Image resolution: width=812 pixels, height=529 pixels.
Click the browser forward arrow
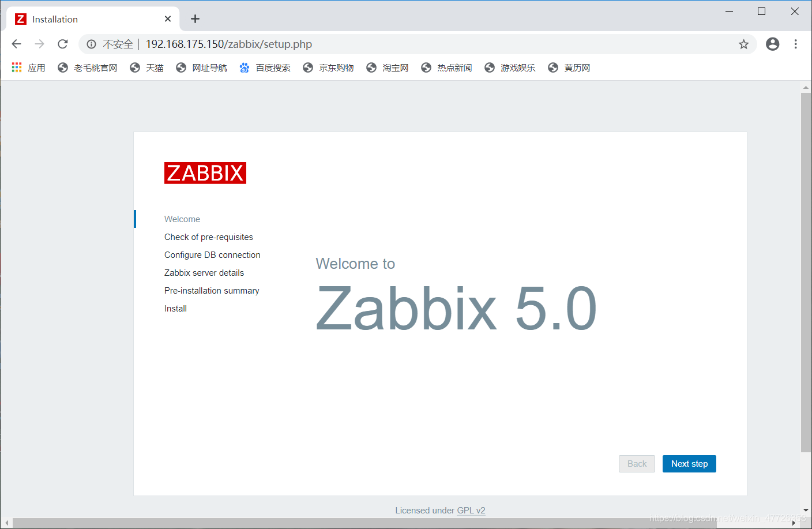(x=39, y=44)
